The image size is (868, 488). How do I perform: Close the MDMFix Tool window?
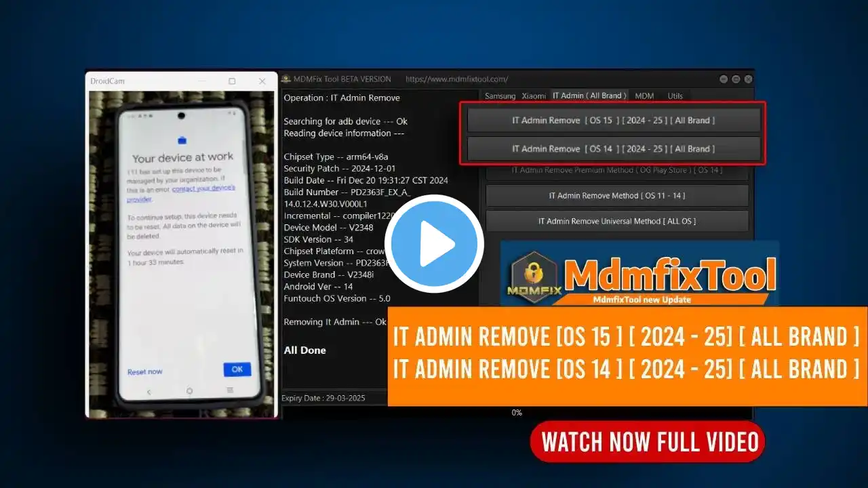(748, 79)
